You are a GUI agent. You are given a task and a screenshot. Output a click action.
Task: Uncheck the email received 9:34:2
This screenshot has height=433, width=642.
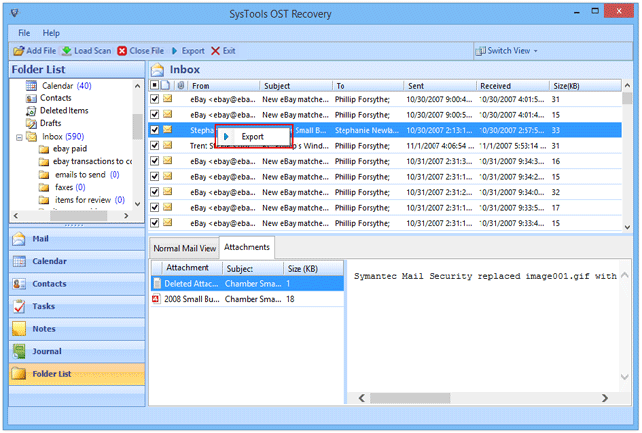click(x=154, y=177)
